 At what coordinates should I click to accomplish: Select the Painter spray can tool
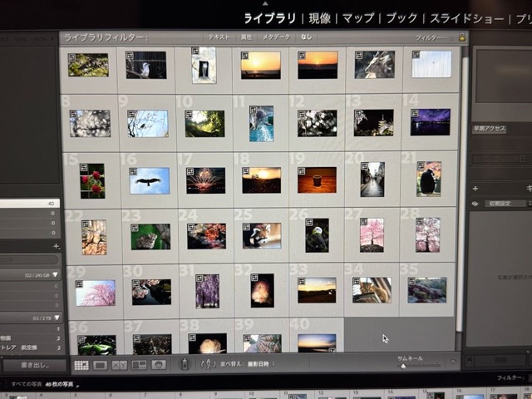click(185, 364)
